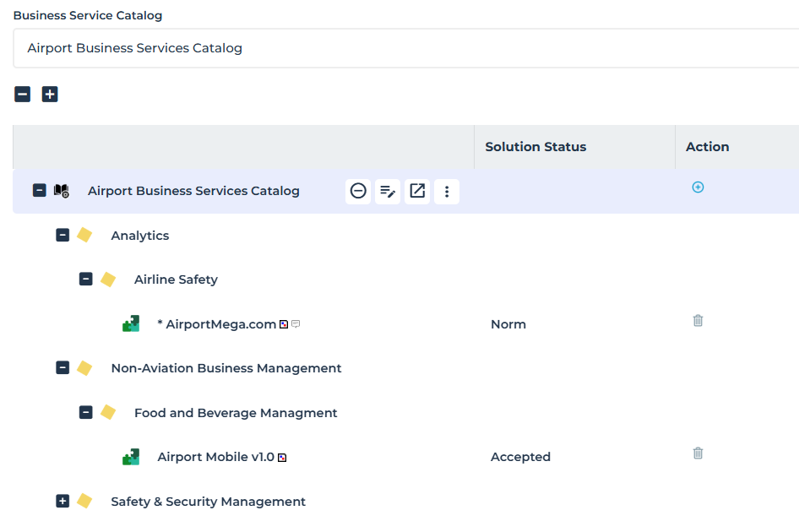
Task: Expand Safety & Security Management node
Action: tap(63, 502)
